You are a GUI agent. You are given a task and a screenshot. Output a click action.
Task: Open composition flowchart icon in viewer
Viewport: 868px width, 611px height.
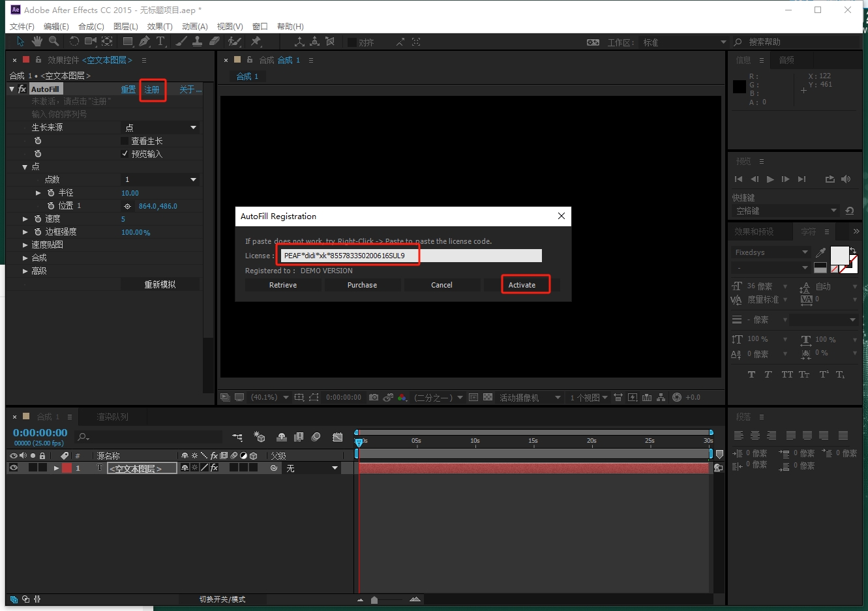click(x=661, y=397)
